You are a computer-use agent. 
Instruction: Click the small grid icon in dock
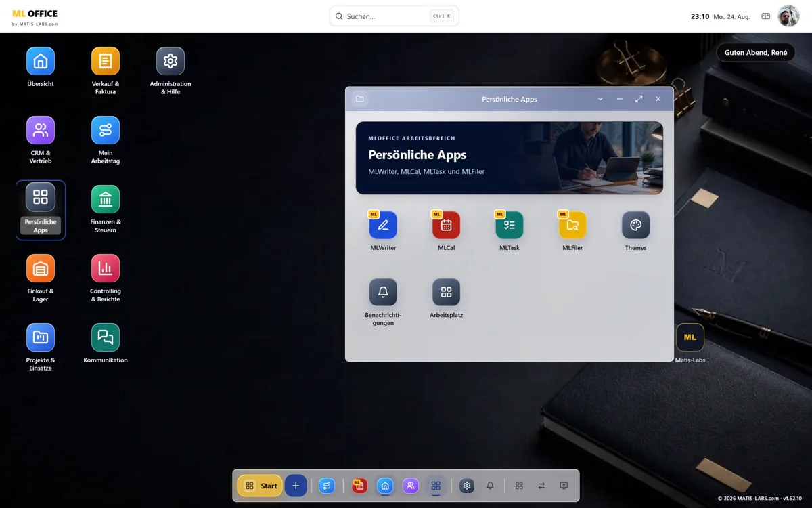[519, 486]
